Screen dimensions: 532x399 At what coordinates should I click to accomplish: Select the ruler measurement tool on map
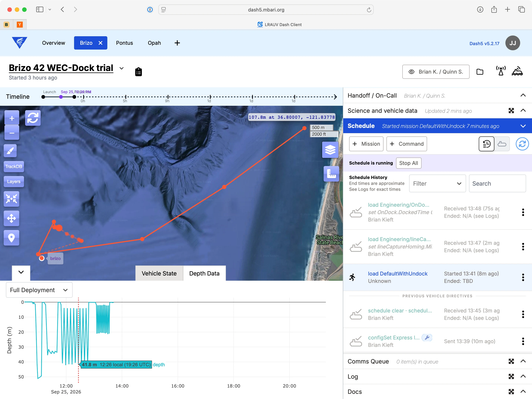pos(331,174)
